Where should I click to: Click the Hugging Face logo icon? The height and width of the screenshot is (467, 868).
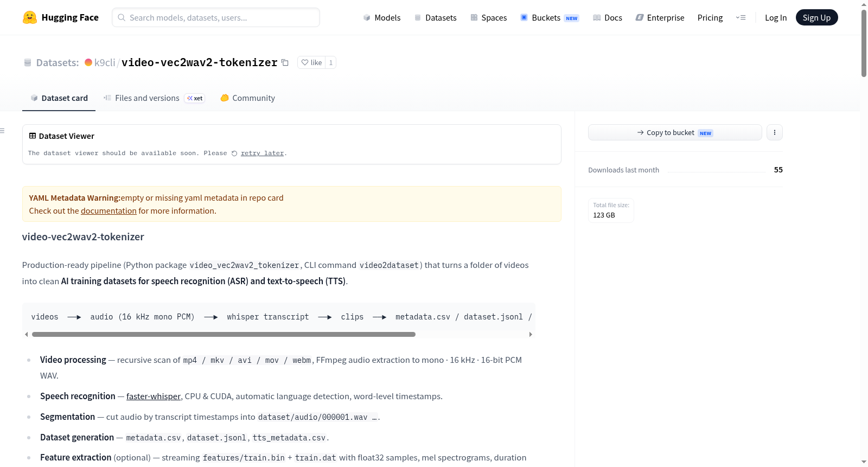pyautogui.click(x=30, y=17)
